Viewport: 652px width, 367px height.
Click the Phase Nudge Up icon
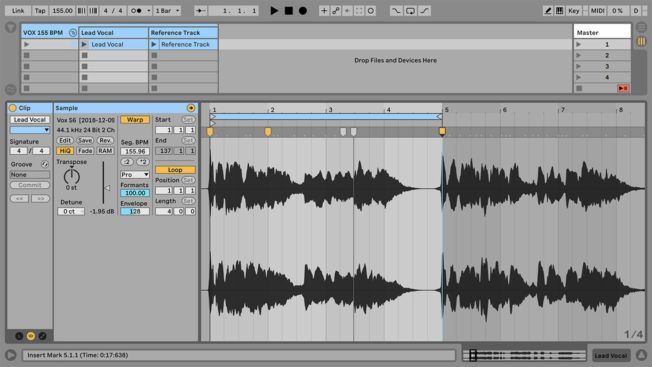93,11
